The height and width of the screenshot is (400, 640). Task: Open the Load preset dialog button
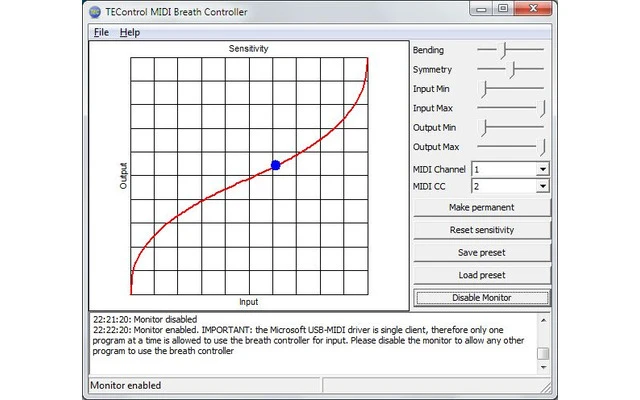482,275
